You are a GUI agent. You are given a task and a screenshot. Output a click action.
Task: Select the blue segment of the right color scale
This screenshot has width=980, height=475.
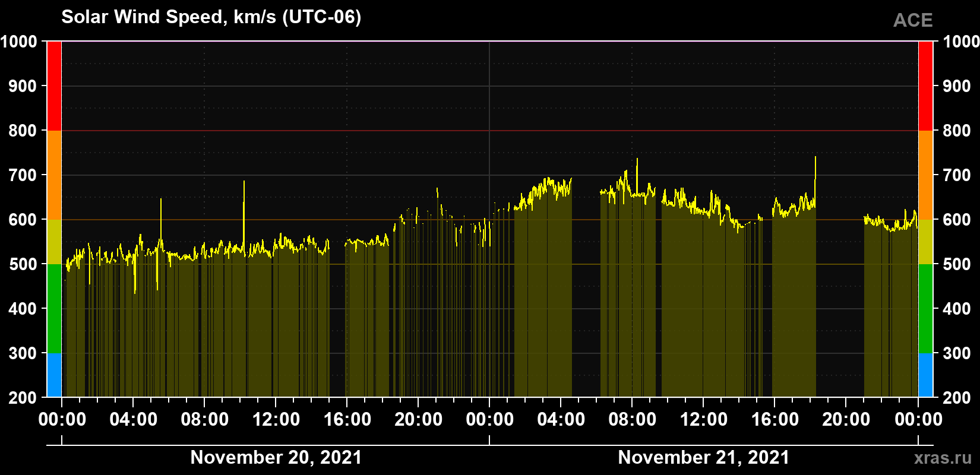(926, 375)
